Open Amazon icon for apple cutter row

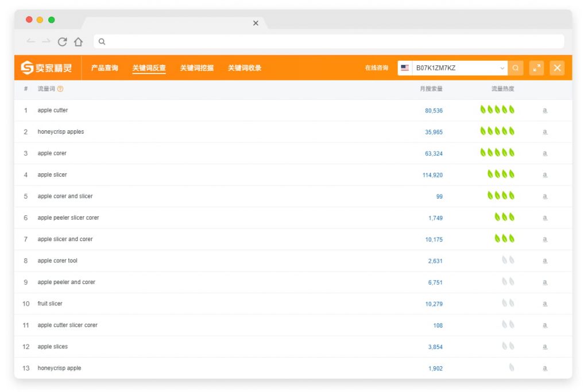pyautogui.click(x=545, y=110)
